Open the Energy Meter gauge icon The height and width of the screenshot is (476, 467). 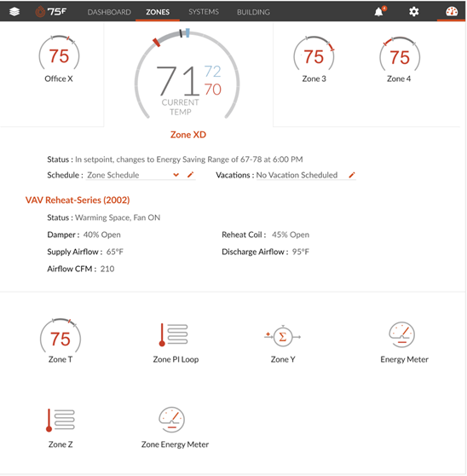pos(401,334)
